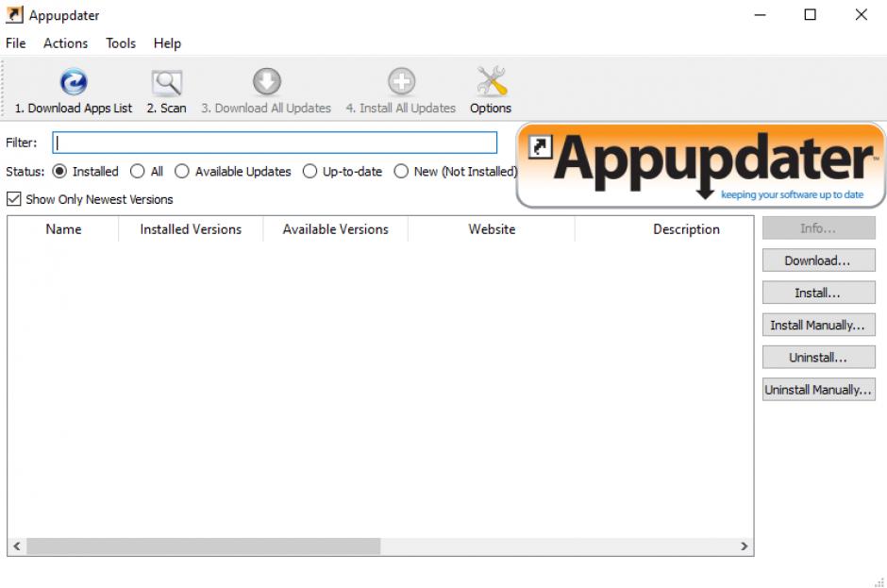The width and height of the screenshot is (887, 588).
Task: Sort by Available Versions column header
Action: point(335,229)
